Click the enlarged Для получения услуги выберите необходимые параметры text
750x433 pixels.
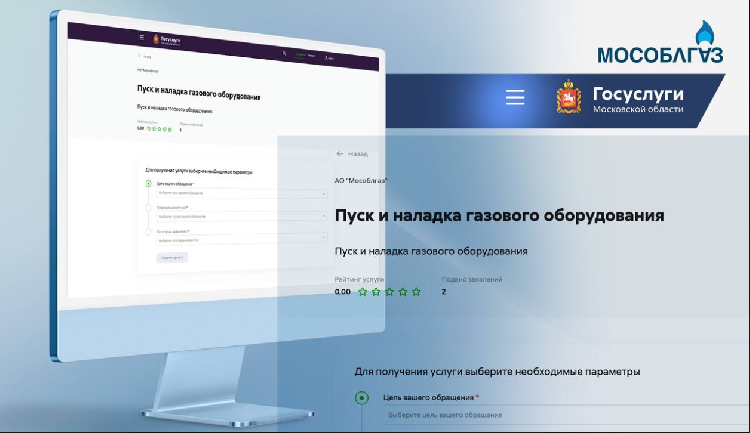pos(497,372)
